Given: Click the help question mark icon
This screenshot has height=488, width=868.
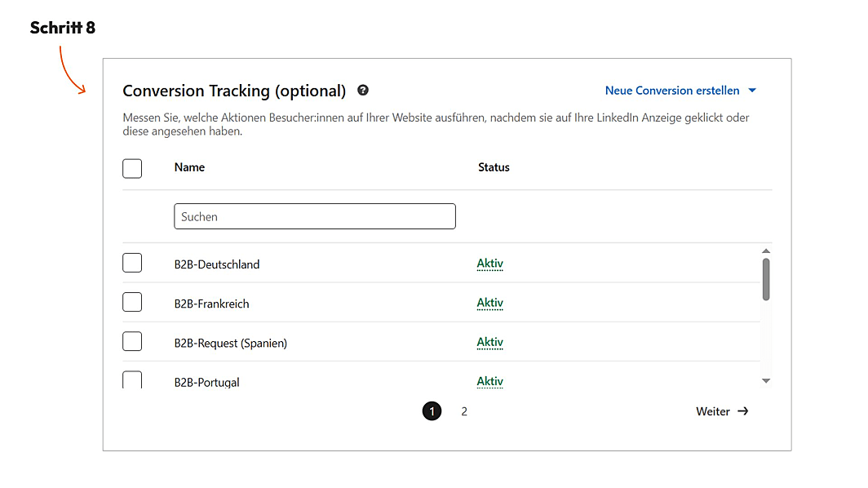Looking at the screenshot, I should (x=363, y=91).
